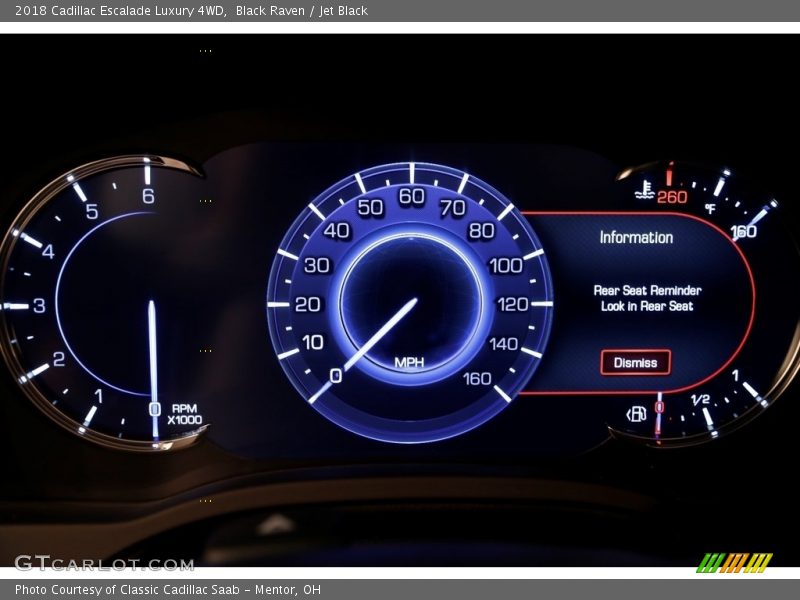Screen dimensions: 800x600
Task: Click the Photo Courtesy caption text
Action: pyautogui.click(x=168, y=590)
